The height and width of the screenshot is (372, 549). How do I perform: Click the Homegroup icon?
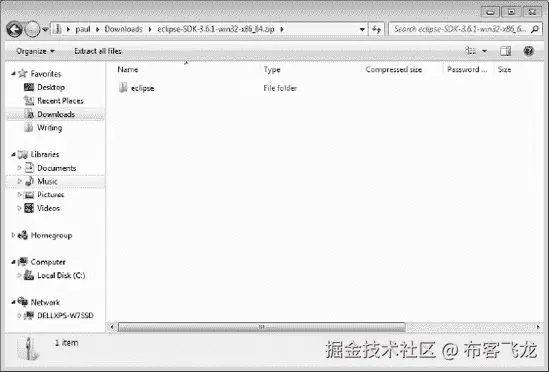[23, 235]
